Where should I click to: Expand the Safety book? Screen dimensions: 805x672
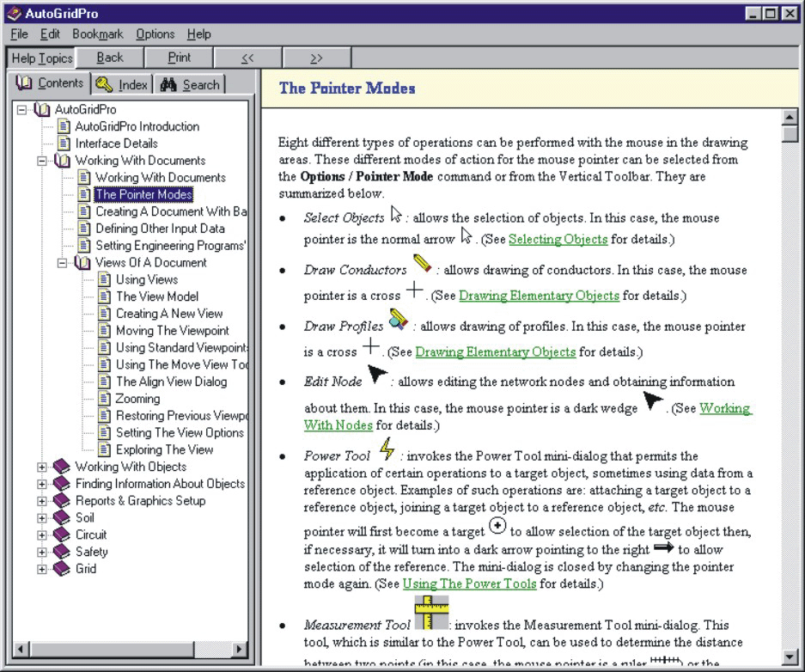point(41,552)
